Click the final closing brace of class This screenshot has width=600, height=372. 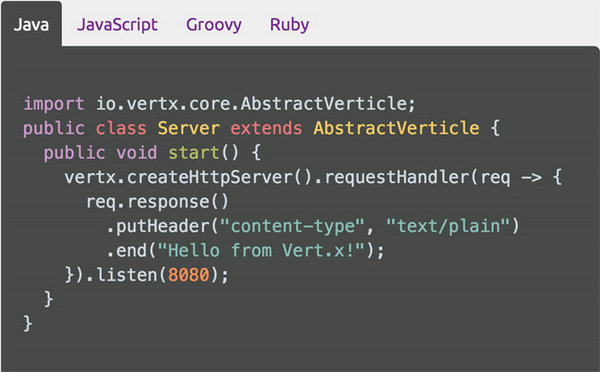pyautogui.click(x=28, y=324)
